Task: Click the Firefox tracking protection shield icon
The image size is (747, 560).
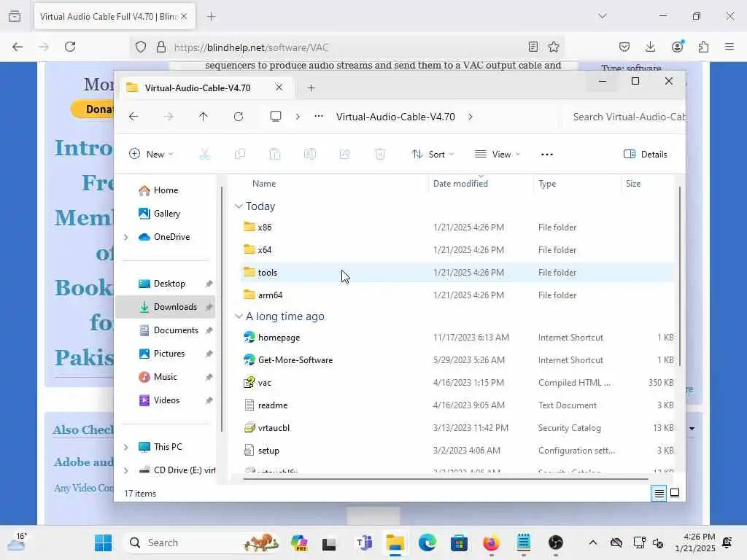Action: [141, 47]
